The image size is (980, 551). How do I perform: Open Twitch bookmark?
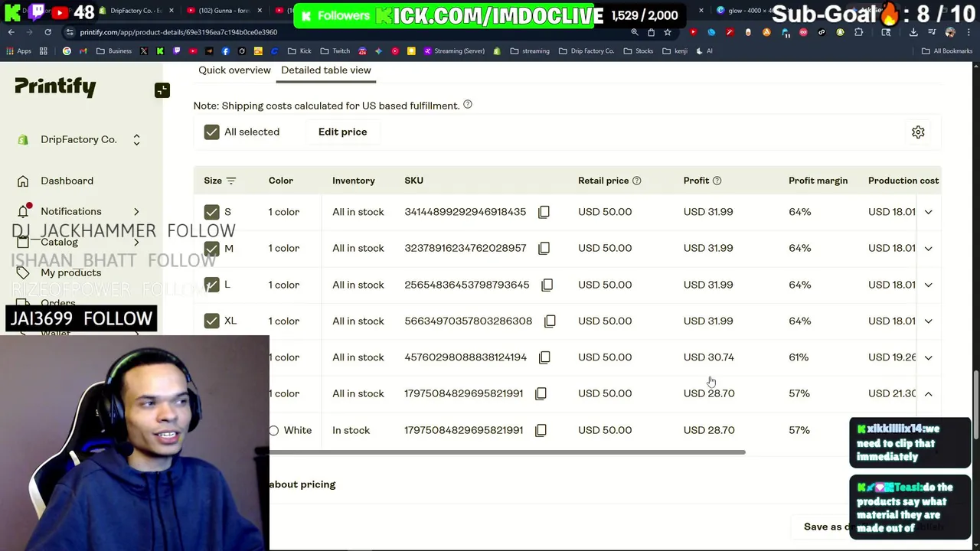point(335,51)
